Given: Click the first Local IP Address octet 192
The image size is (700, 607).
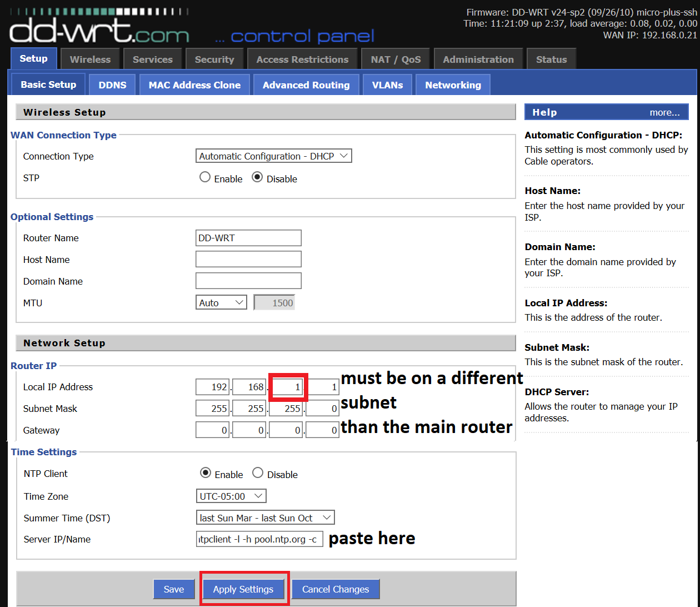Looking at the screenshot, I should [x=212, y=387].
